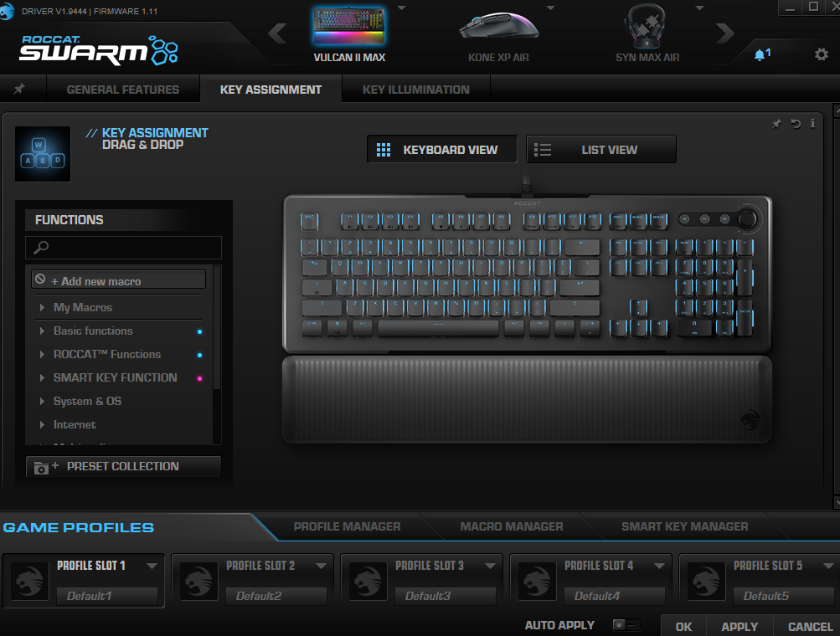Switch to Keyboard View
The image size is (840, 636).
pos(441,150)
